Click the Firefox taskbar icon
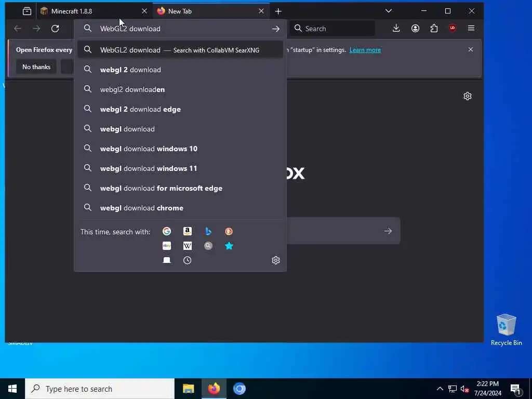This screenshot has width=532, height=399. point(214,389)
